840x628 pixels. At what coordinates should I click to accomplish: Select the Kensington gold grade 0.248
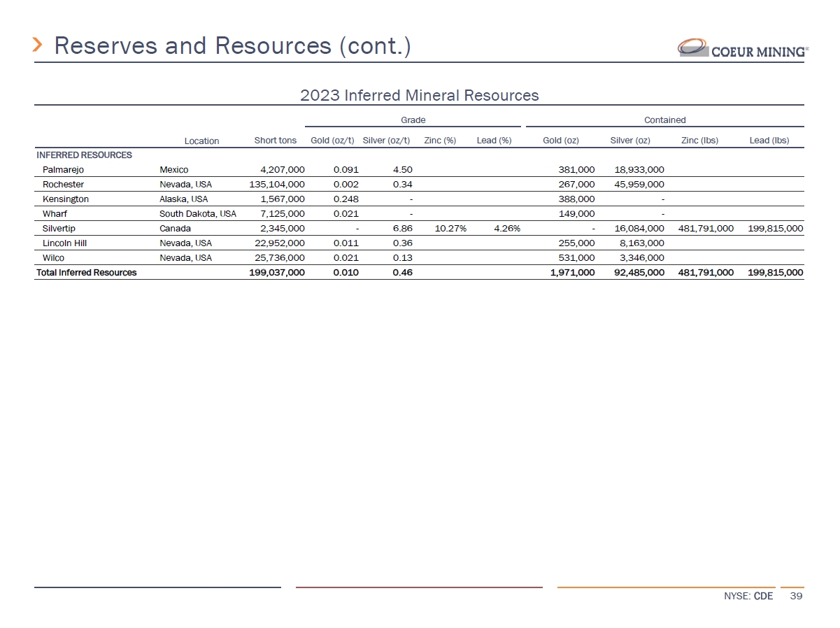346,199
